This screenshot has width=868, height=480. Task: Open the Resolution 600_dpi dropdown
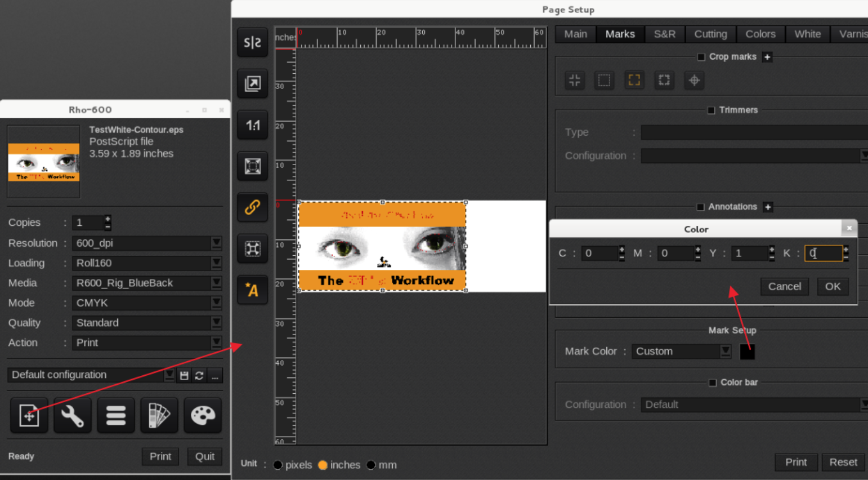pos(146,243)
